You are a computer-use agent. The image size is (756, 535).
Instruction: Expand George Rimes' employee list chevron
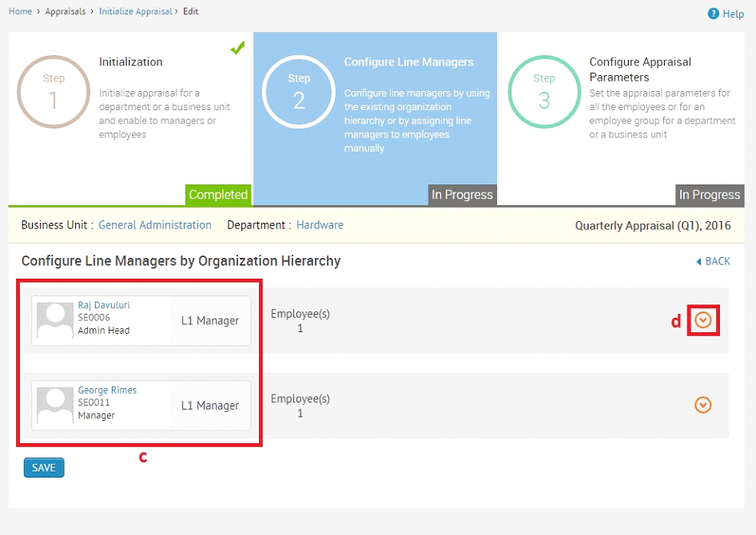(703, 405)
